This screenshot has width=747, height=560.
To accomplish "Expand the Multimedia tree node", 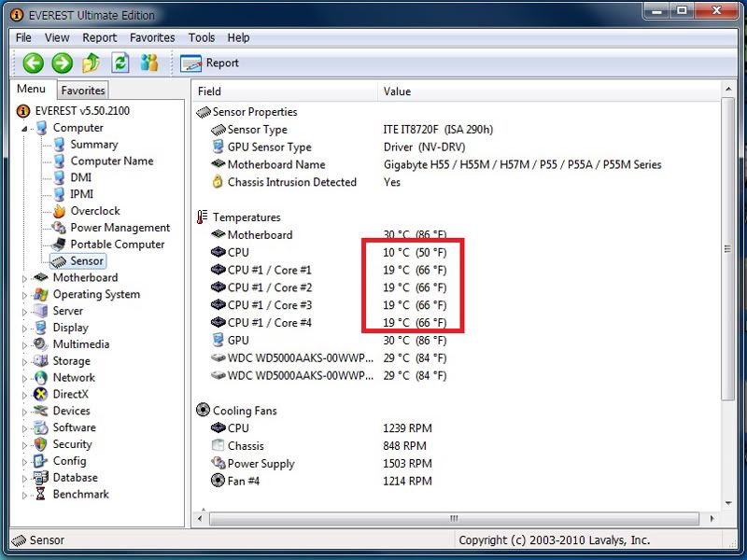I will coord(24,344).
